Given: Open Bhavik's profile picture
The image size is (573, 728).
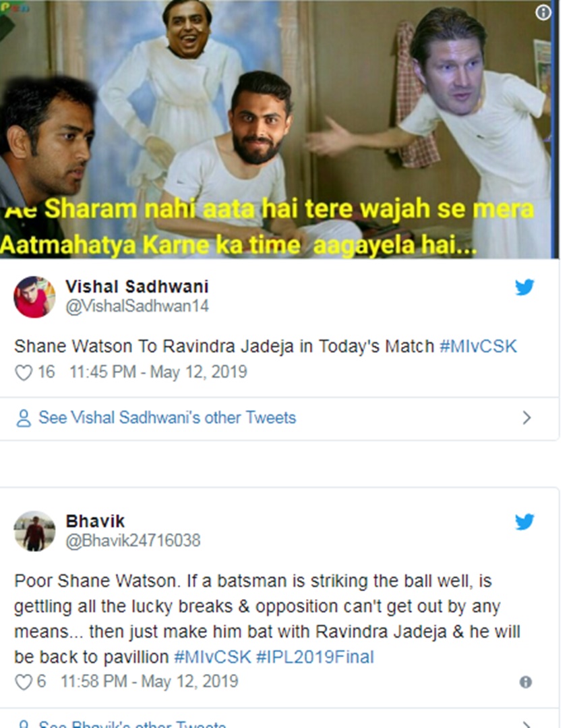Looking at the screenshot, I should click(34, 531).
